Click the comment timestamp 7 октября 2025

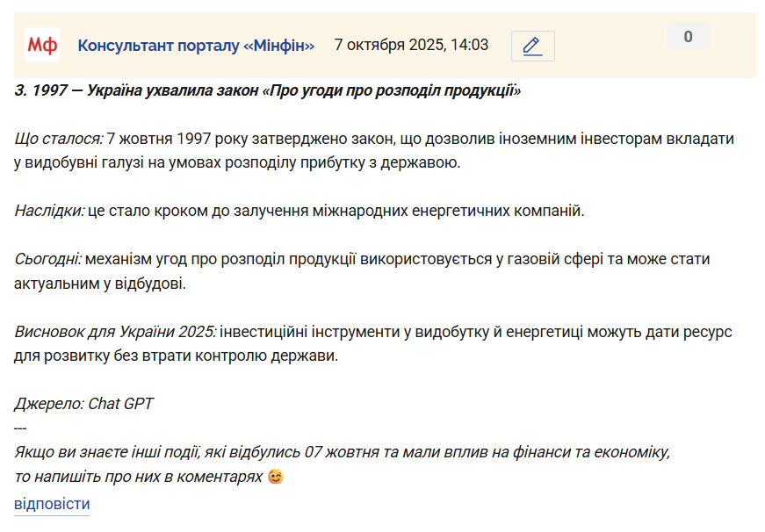click(x=411, y=45)
